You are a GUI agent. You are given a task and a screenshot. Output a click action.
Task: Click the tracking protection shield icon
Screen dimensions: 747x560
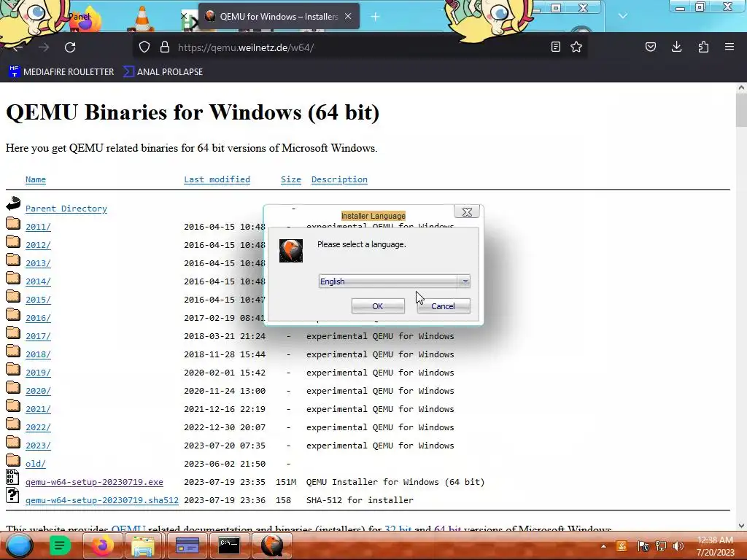click(144, 47)
